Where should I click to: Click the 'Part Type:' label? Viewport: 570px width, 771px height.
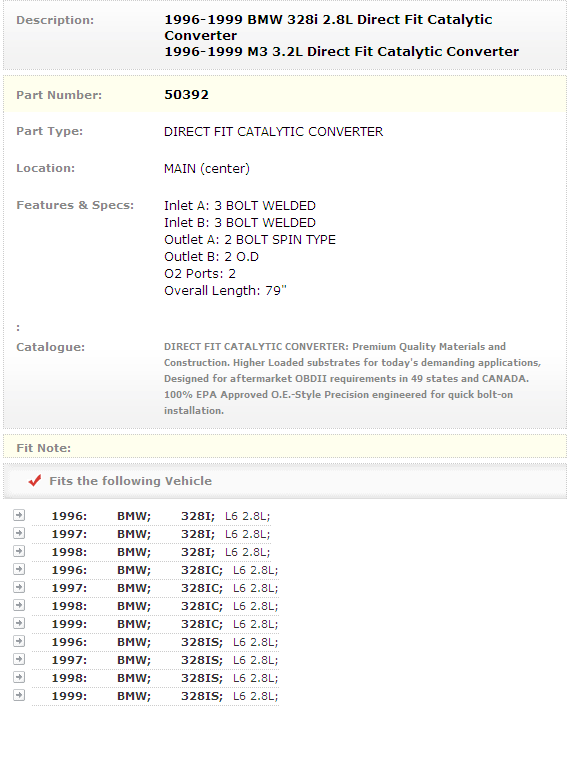50,131
